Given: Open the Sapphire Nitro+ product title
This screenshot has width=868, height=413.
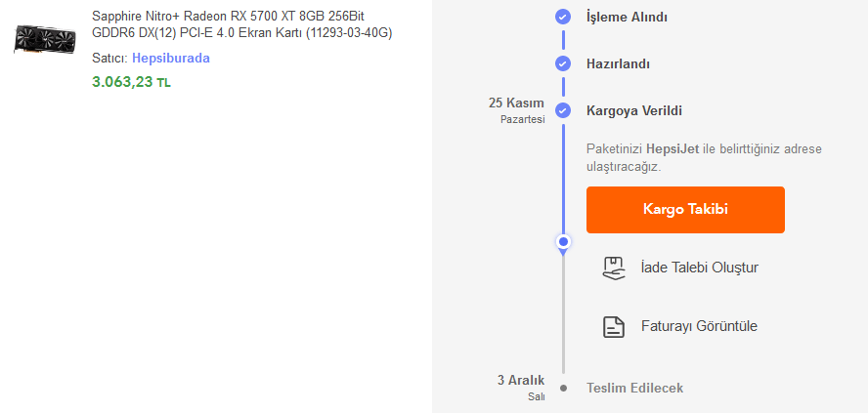Looking at the screenshot, I should point(241,24).
